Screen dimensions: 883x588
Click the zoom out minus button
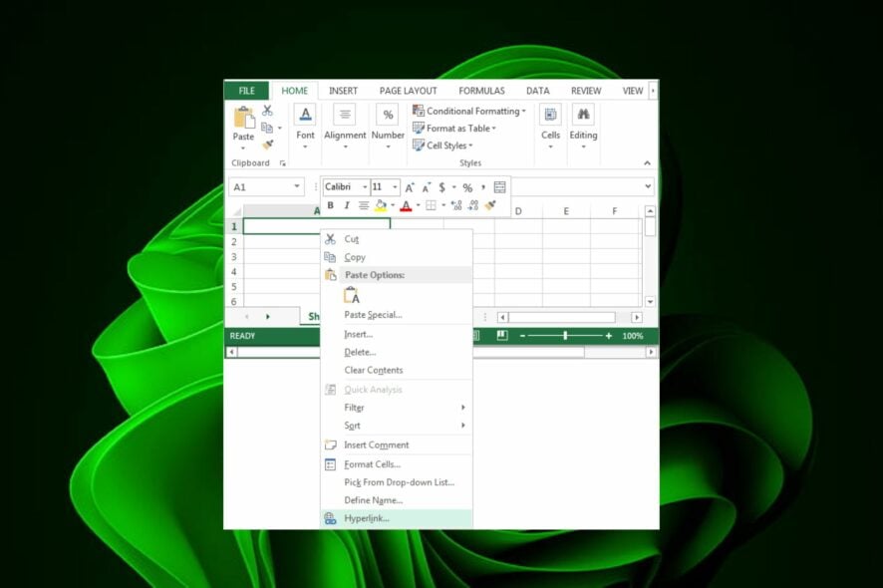click(x=522, y=336)
